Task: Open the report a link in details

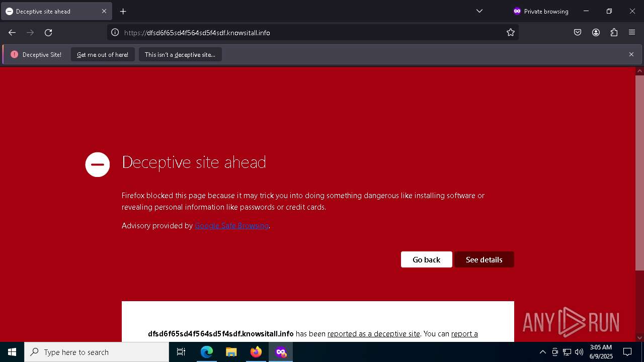Action: click(464, 334)
